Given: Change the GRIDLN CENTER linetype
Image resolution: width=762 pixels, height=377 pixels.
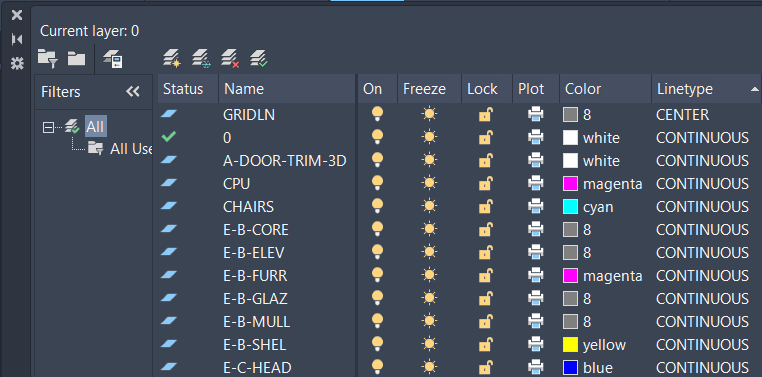Looking at the screenshot, I should (682, 115).
